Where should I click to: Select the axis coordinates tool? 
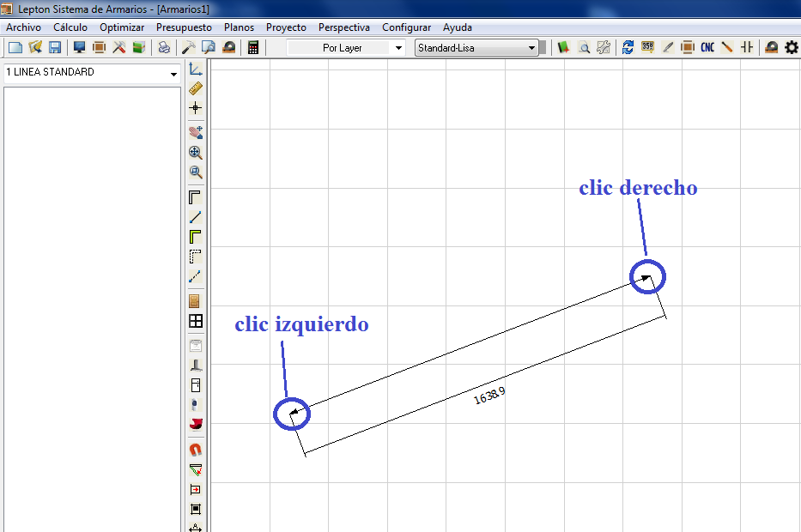pos(196,69)
